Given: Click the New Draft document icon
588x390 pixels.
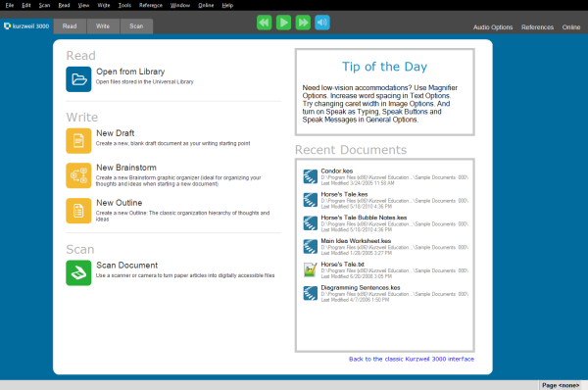Looking at the screenshot, I should pos(78,141).
